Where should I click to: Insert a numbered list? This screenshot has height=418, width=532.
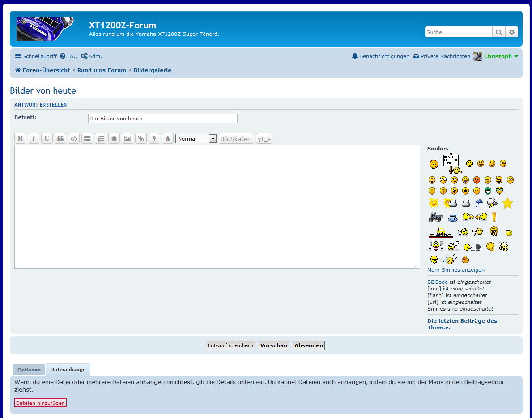click(x=101, y=139)
